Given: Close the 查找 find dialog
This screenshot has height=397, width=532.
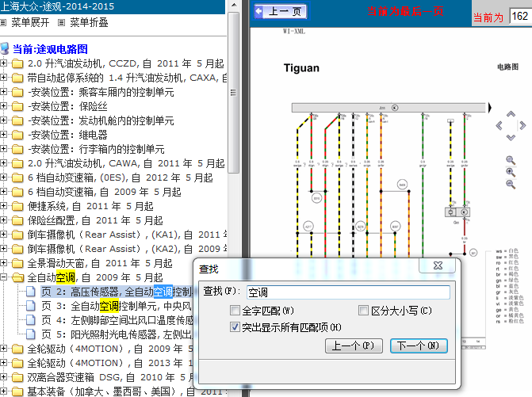Looking at the screenshot, I should [438, 265].
